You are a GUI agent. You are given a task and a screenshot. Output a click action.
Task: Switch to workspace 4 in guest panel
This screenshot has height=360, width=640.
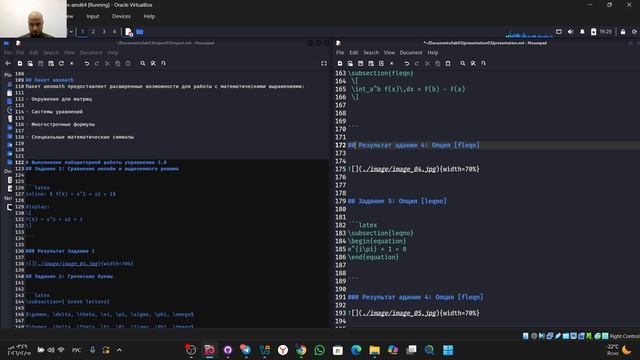coord(115,31)
